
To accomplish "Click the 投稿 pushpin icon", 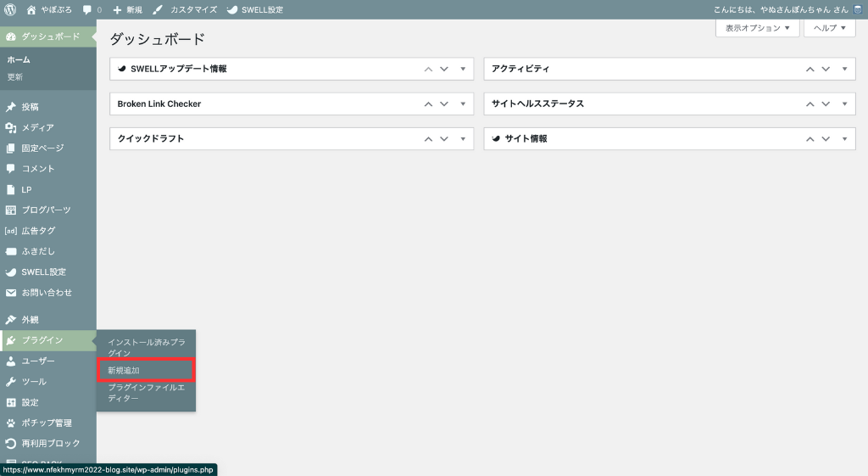I will point(10,107).
